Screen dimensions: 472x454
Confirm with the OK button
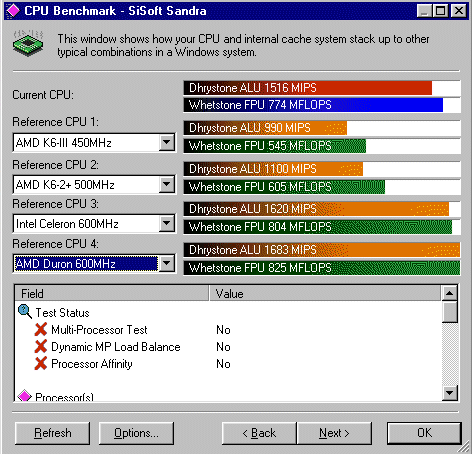424,433
